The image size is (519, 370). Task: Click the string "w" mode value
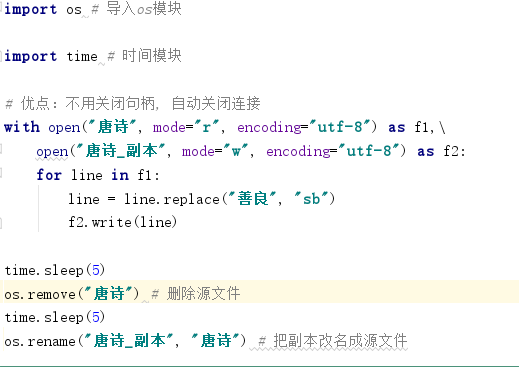click(236, 151)
